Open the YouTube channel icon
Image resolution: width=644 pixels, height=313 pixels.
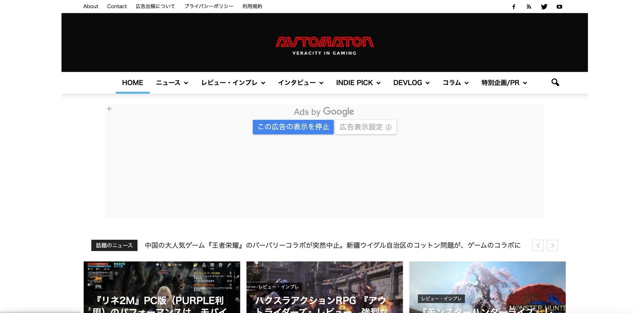pos(559,6)
